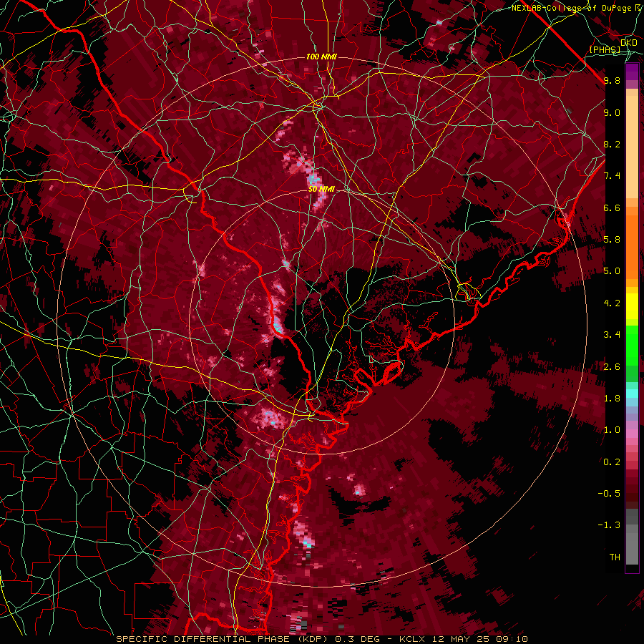Click the 9.8 value on color scale
644x644 pixels.
coord(612,80)
